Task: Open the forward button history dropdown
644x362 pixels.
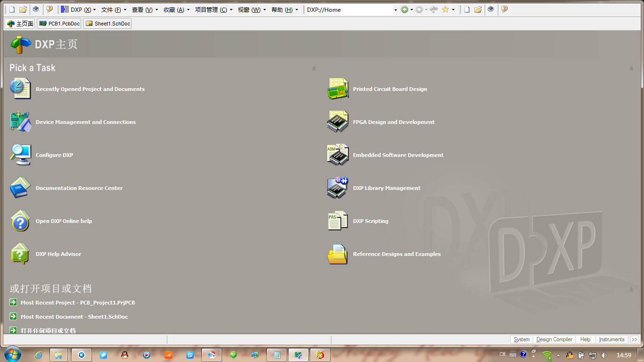Action: click(426, 9)
